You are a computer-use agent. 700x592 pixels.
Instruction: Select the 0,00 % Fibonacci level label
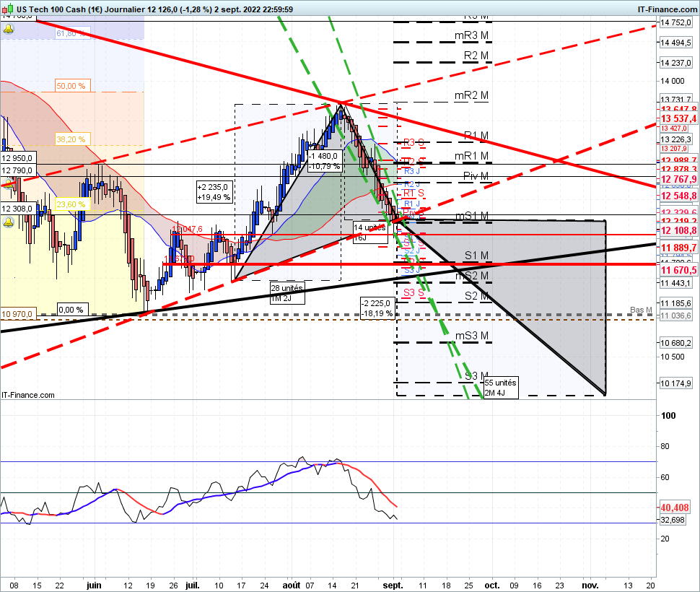pyautogui.click(x=71, y=310)
